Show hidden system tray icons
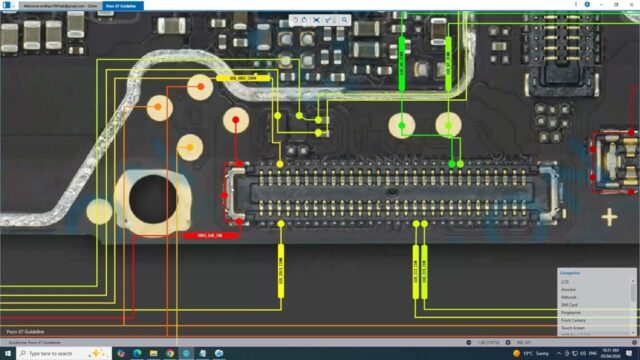 click(558, 353)
